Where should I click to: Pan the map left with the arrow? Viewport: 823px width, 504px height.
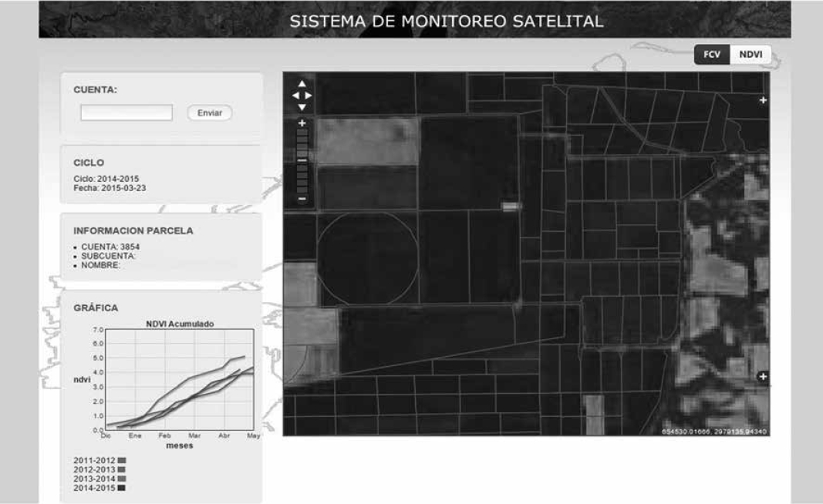[x=296, y=96]
